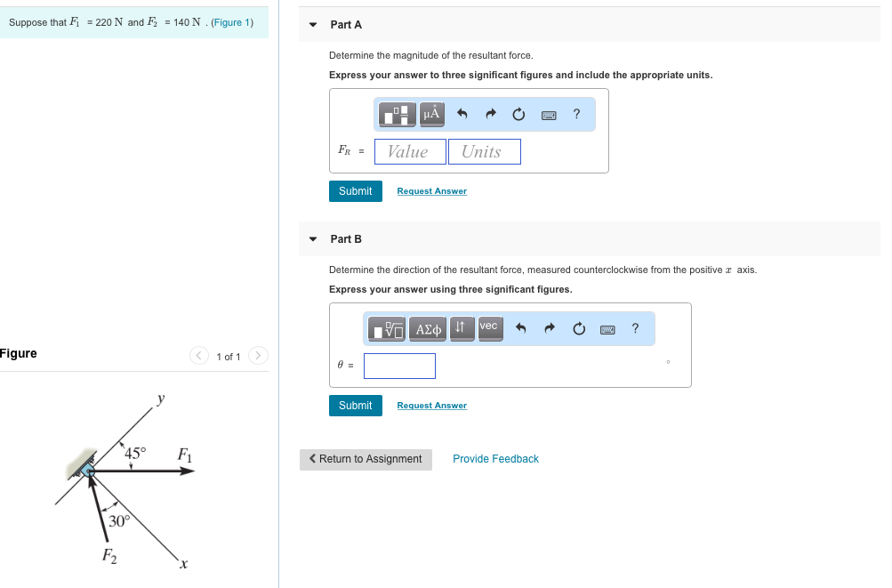892x588 pixels.
Task: Submit the Part A answer
Action: (x=356, y=191)
